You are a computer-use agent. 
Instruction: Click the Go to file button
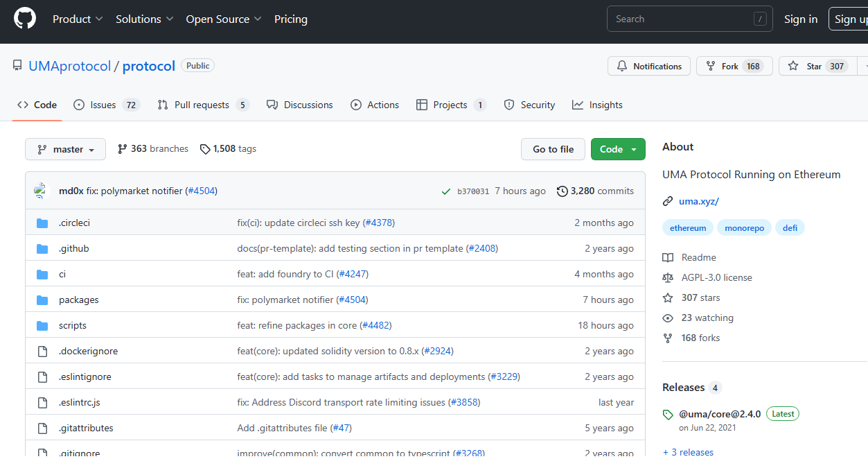(x=553, y=149)
